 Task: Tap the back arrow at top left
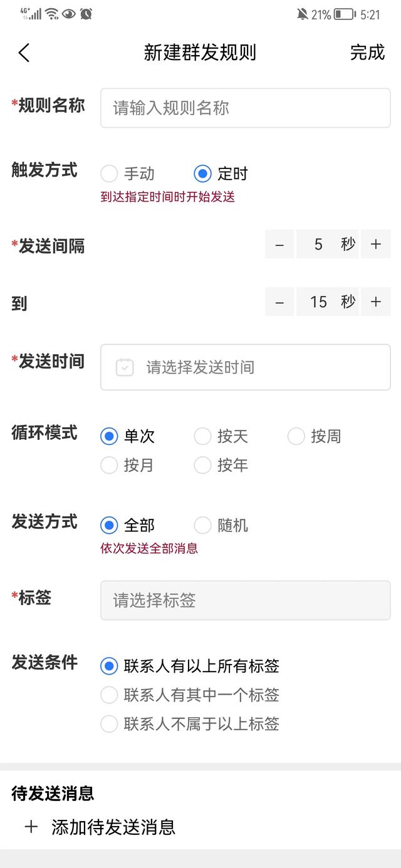pyautogui.click(x=24, y=53)
